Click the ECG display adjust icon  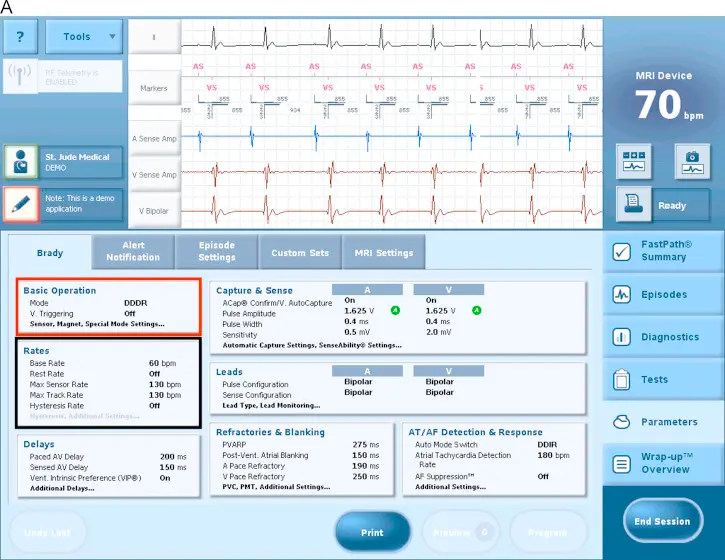click(635, 163)
